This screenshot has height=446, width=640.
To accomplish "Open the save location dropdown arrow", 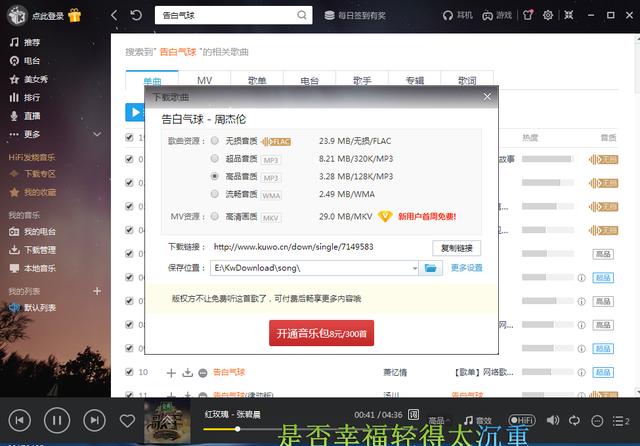I will (x=414, y=268).
